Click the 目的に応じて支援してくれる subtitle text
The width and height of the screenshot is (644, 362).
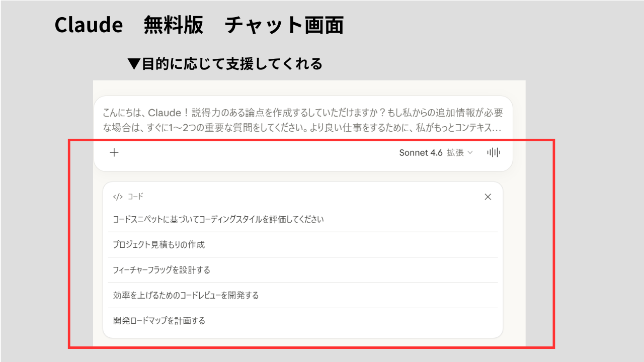pyautogui.click(x=231, y=64)
